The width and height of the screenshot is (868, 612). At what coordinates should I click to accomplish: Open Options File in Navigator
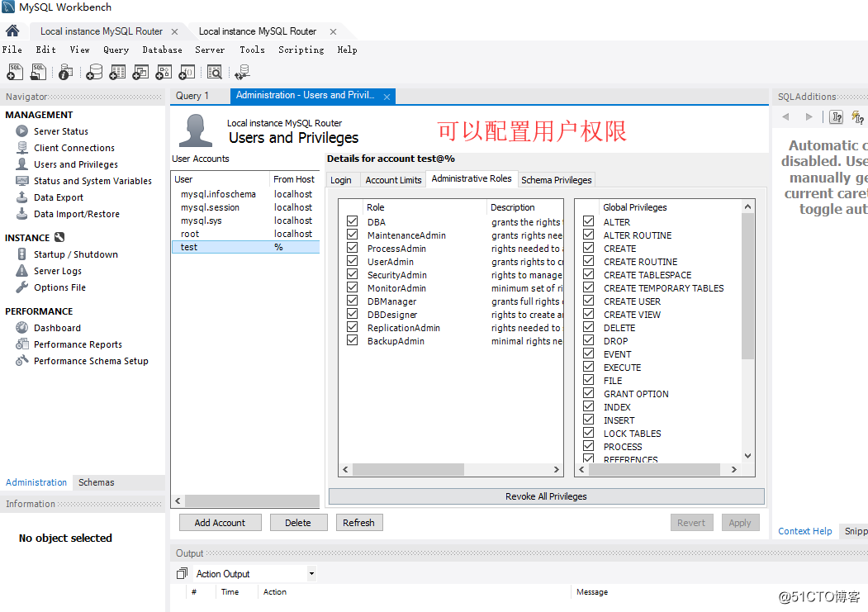point(59,287)
